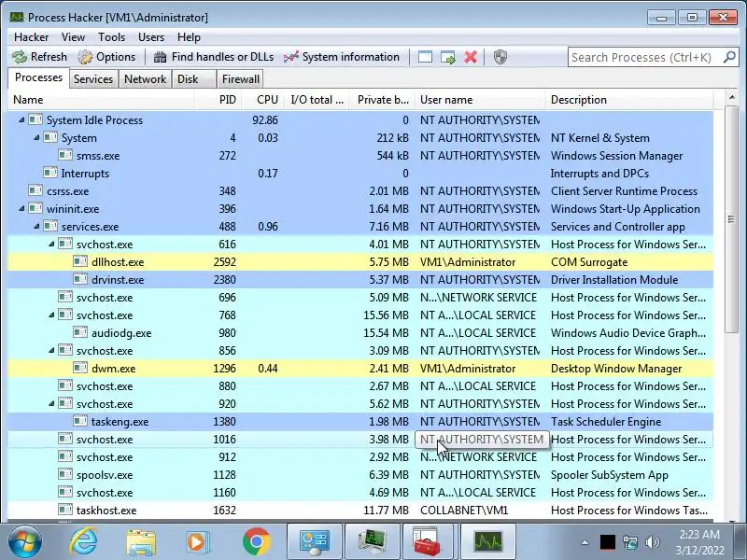Collapse the System process node
Viewport: 747px width, 560px height.
[x=36, y=138]
